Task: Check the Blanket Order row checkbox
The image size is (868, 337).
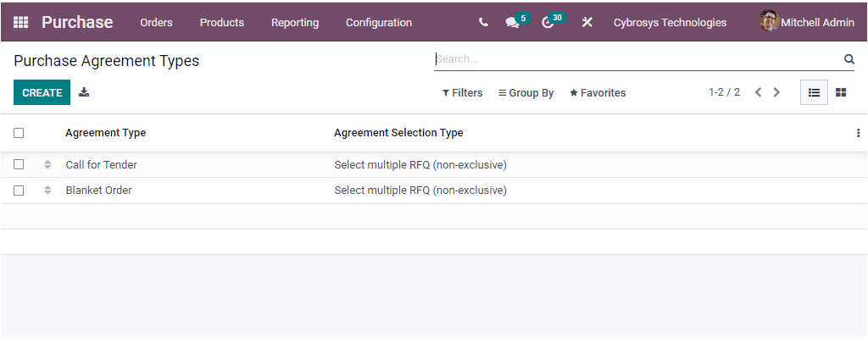Action: click(19, 190)
